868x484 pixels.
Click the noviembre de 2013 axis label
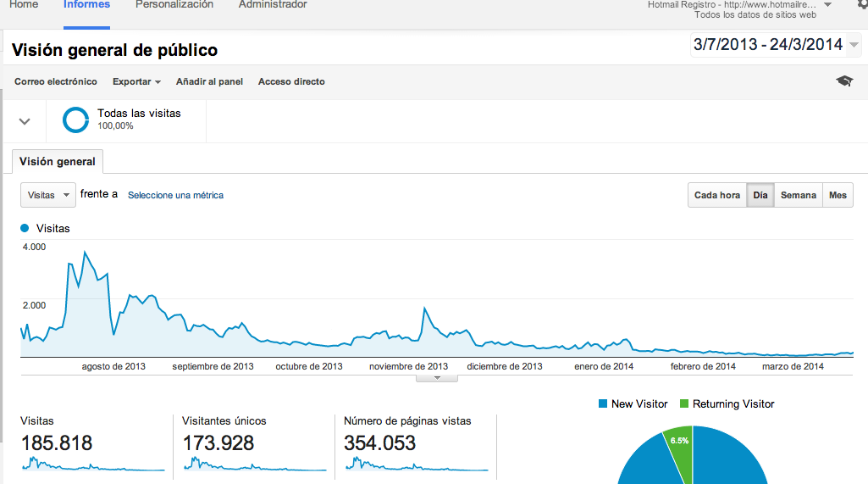pos(408,366)
